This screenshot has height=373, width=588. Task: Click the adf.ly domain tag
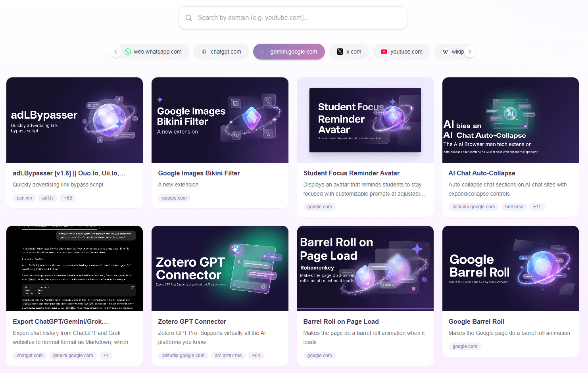click(x=48, y=198)
